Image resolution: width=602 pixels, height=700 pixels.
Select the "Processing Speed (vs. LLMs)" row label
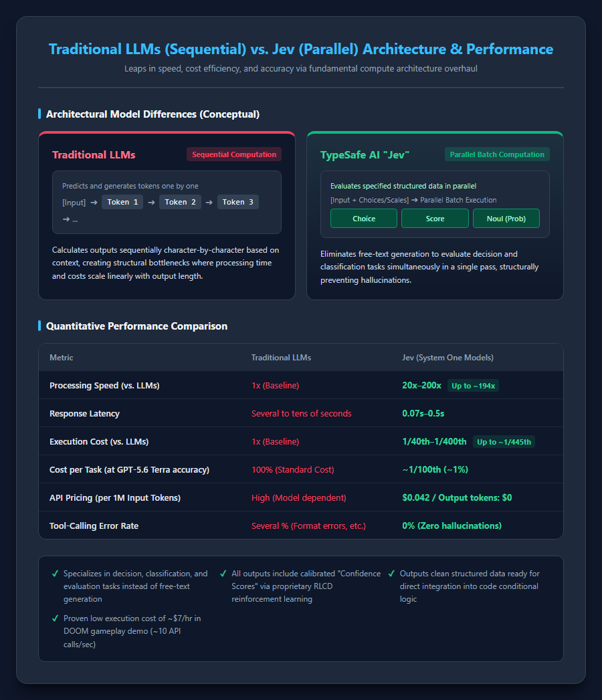(104, 386)
